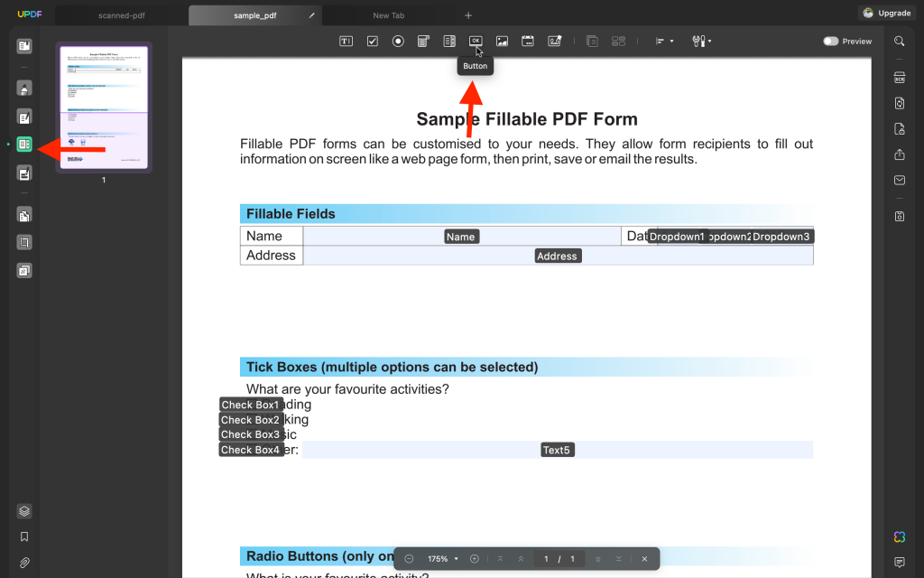Open the Search panel
This screenshot has height=578, width=924.
pyautogui.click(x=899, y=41)
